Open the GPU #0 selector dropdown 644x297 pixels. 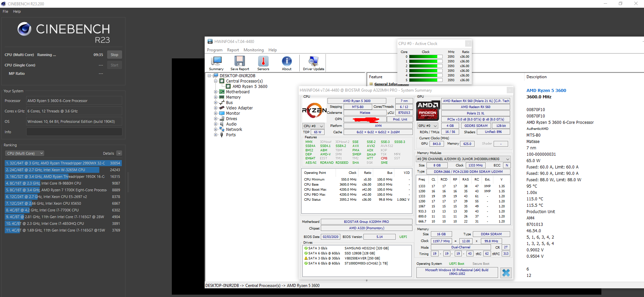[428, 126]
